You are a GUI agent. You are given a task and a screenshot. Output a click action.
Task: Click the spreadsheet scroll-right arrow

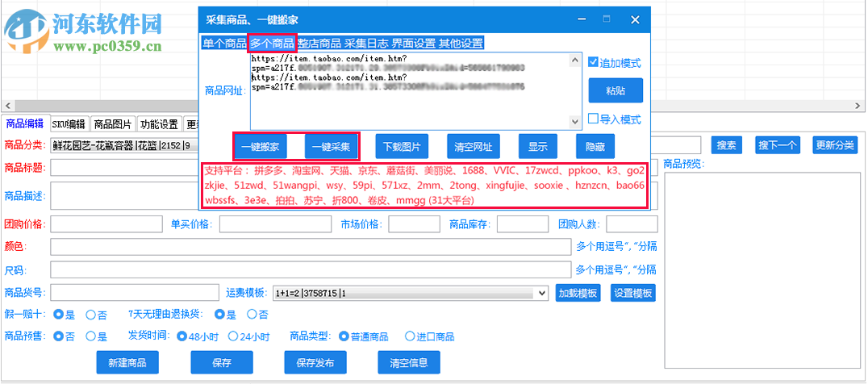tap(858, 106)
